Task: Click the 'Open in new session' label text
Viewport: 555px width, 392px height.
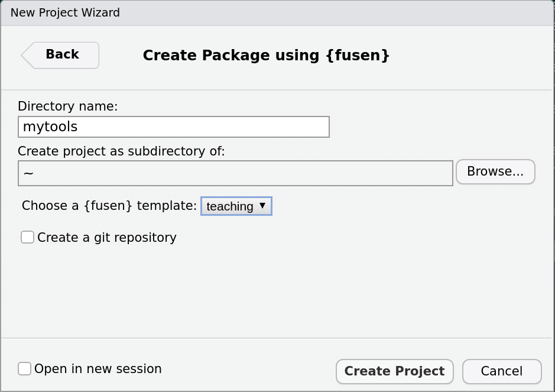Action: 98,368
